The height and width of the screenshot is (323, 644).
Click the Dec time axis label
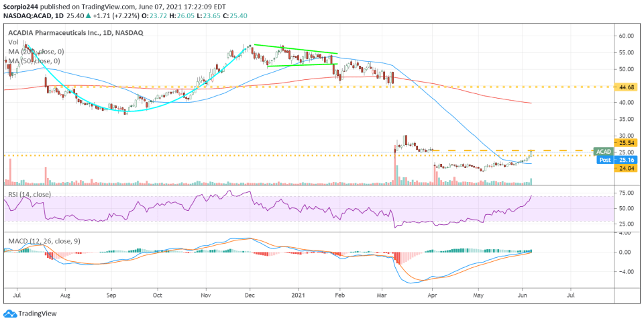(250, 295)
